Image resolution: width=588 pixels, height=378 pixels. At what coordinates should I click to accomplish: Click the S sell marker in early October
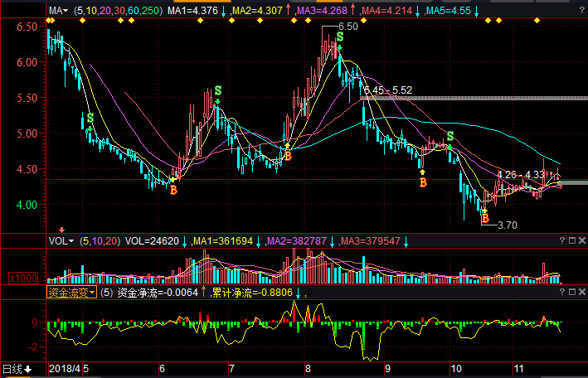click(x=450, y=136)
